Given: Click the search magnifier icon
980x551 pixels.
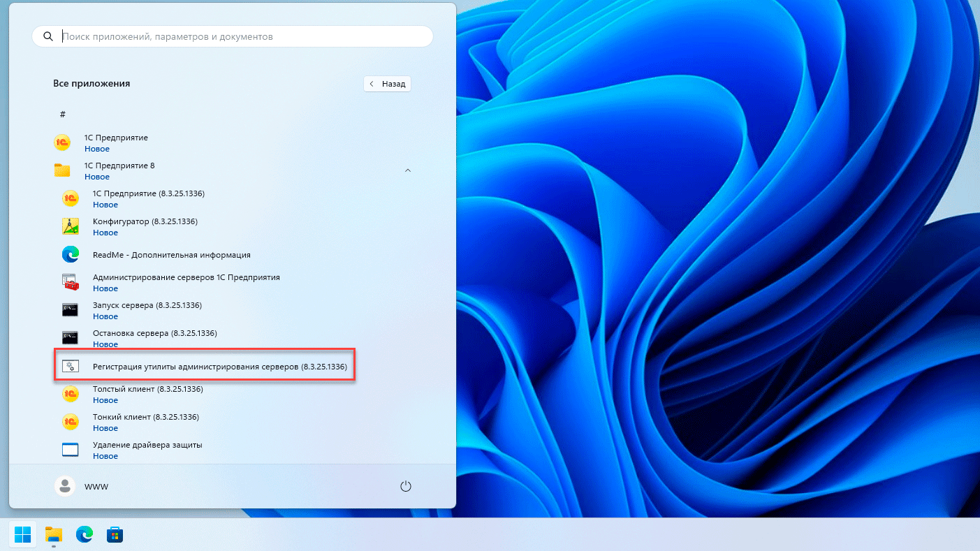Looking at the screenshot, I should (x=48, y=36).
